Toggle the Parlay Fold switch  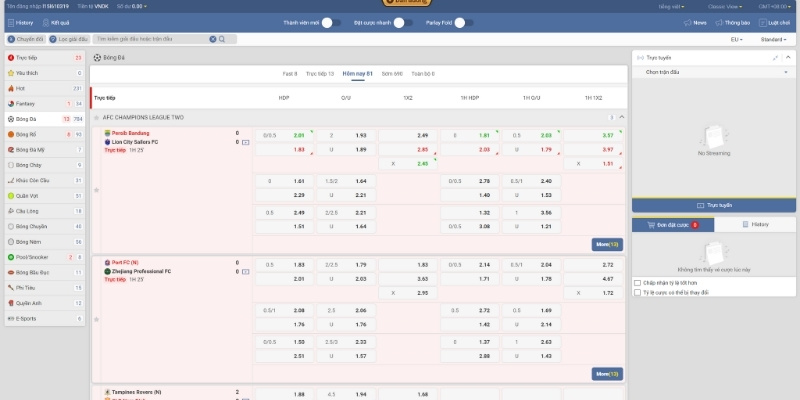[x=459, y=21]
